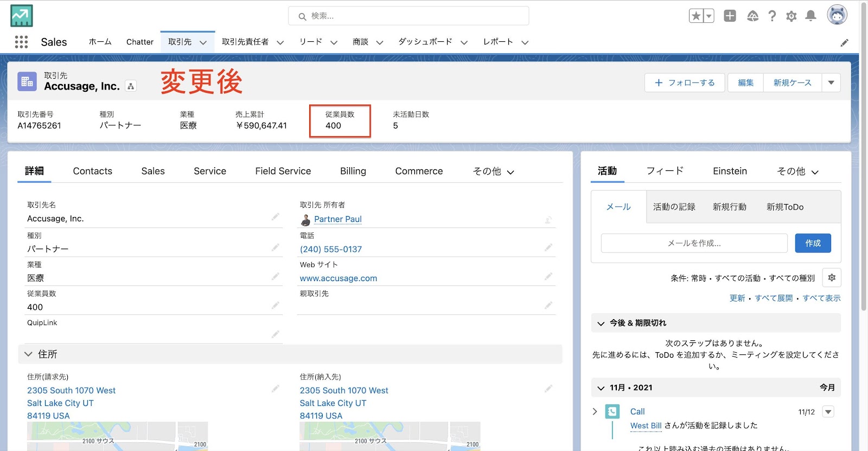Click the 編集 button
Image resolution: width=868 pixels, height=451 pixels.
745,82
